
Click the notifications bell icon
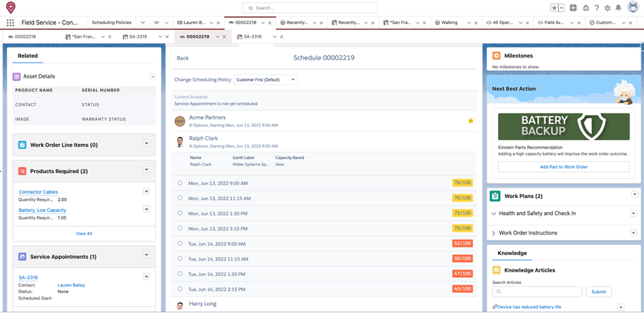point(618,8)
